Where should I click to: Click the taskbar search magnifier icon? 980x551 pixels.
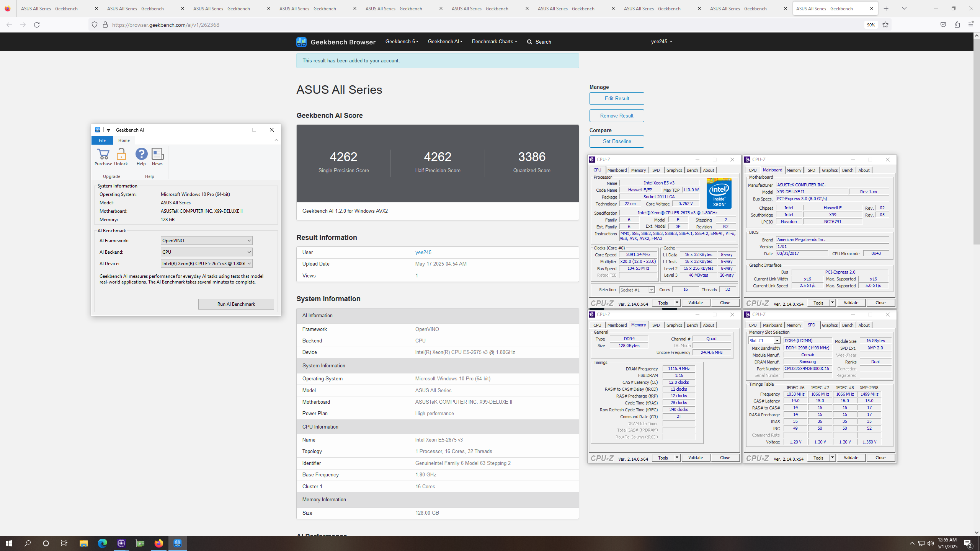(x=28, y=543)
